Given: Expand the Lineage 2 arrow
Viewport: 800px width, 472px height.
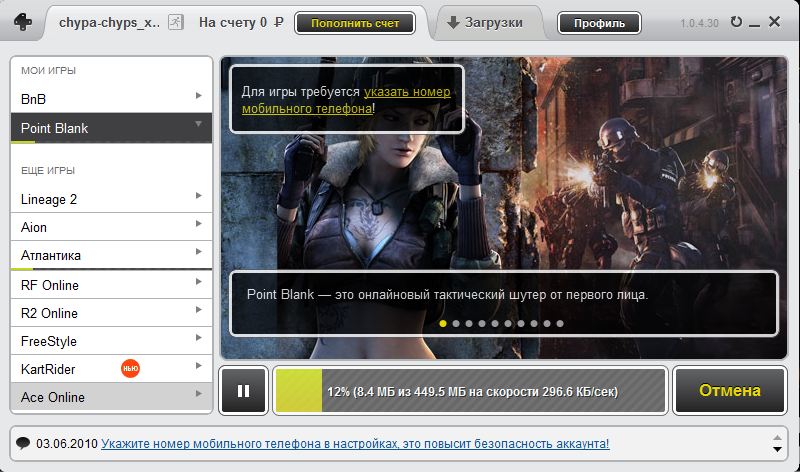Looking at the screenshot, I should (x=199, y=196).
